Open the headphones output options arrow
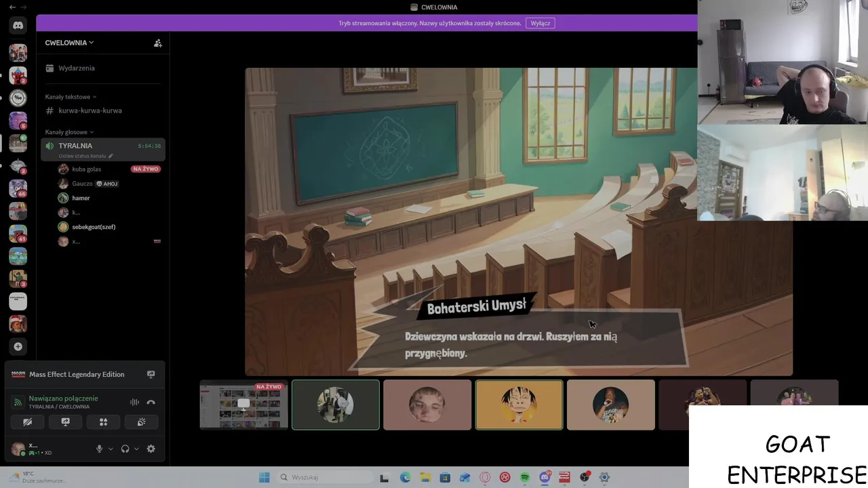 pyautogui.click(x=136, y=449)
